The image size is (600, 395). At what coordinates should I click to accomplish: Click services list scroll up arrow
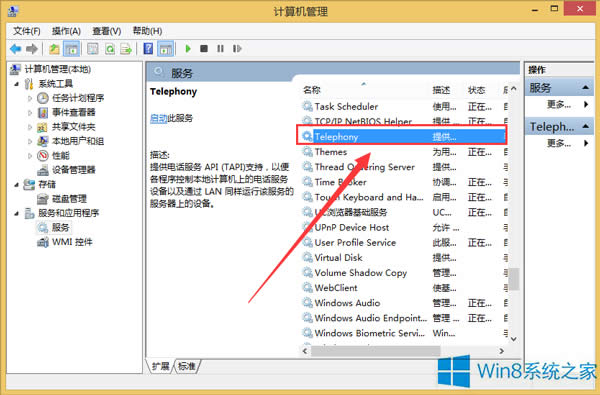pos(514,89)
